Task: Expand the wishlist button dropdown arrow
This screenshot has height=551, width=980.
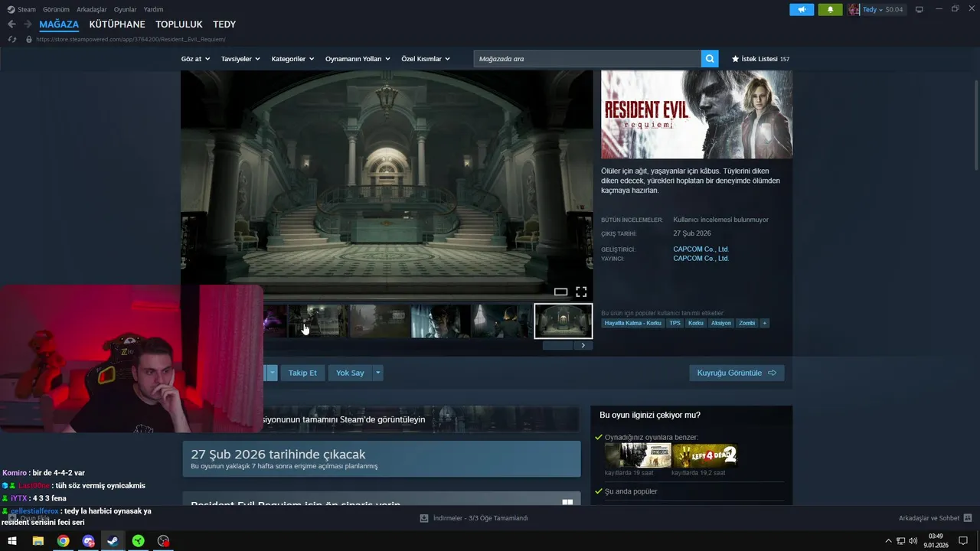Action: (x=272, y=373)
